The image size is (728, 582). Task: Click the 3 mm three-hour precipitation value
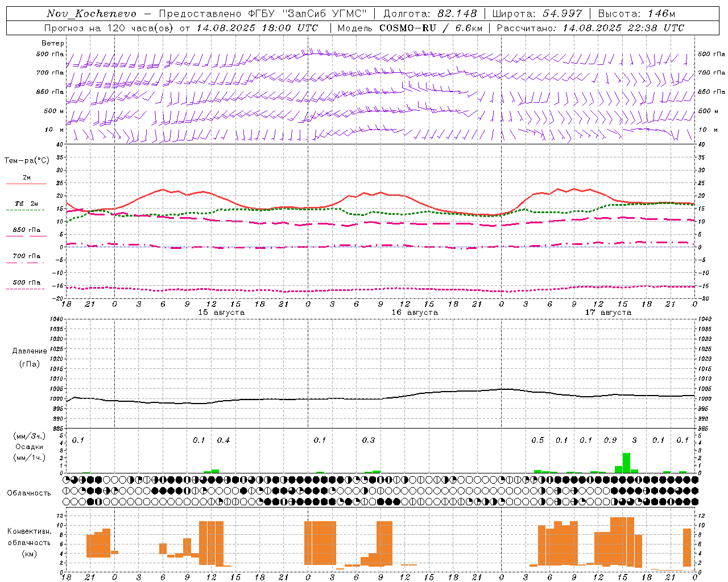point(635,440)
